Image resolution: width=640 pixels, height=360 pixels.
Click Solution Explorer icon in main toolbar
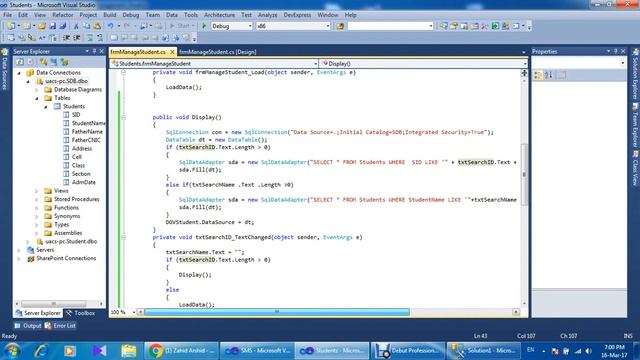point(443,26)
